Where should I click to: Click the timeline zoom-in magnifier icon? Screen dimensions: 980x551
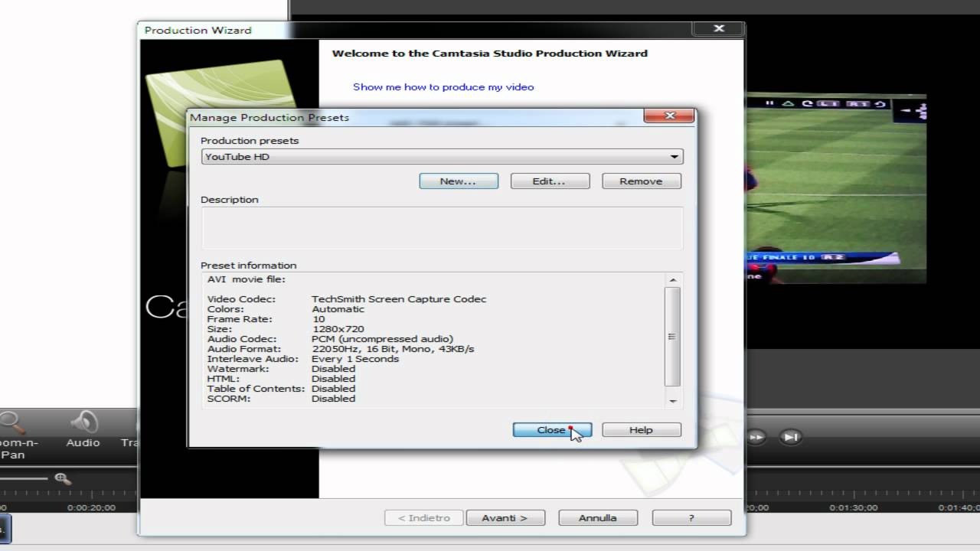[x=63, y=479]
